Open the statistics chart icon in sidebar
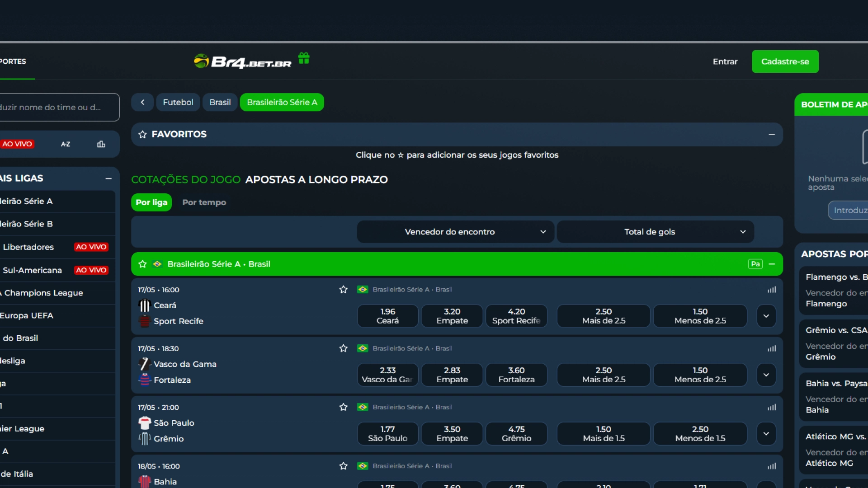 click(101, 144)
